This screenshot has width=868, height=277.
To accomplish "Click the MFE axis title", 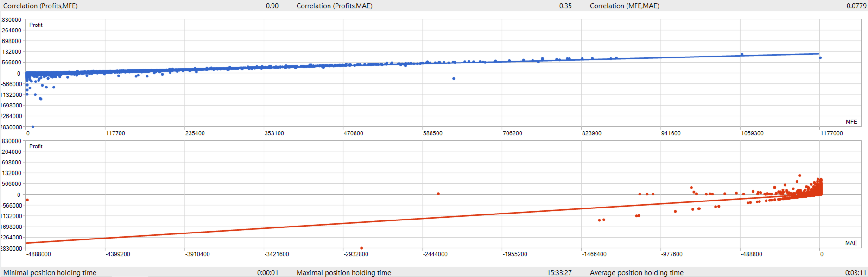I will 851,122.
